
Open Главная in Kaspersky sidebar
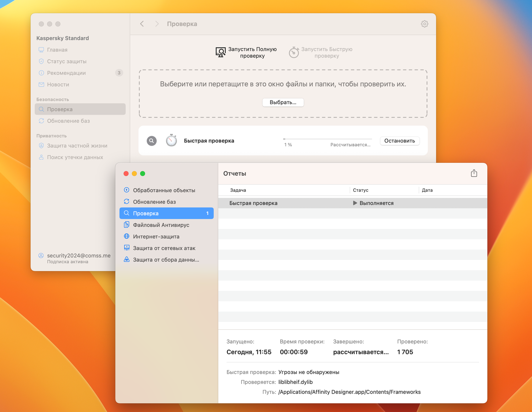80,50
